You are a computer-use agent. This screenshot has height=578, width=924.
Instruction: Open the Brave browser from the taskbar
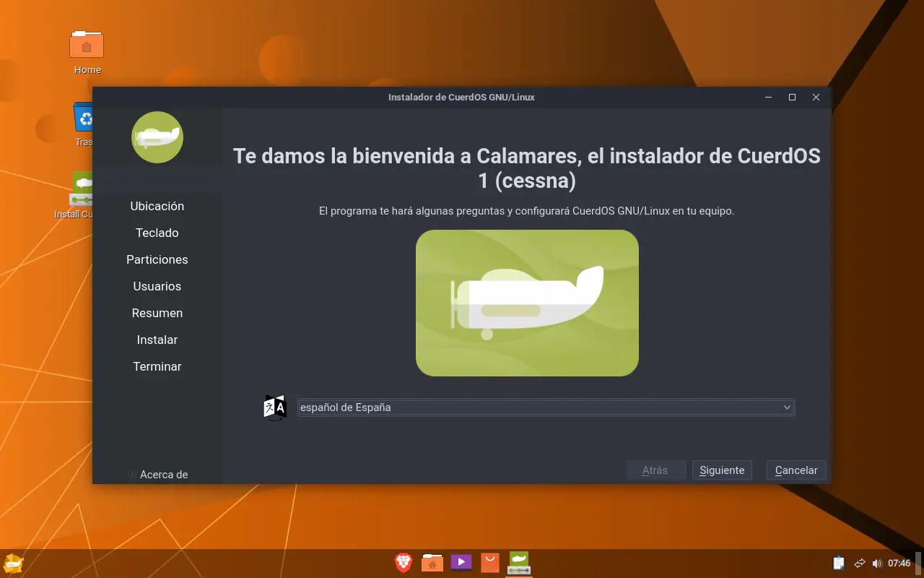403,562
